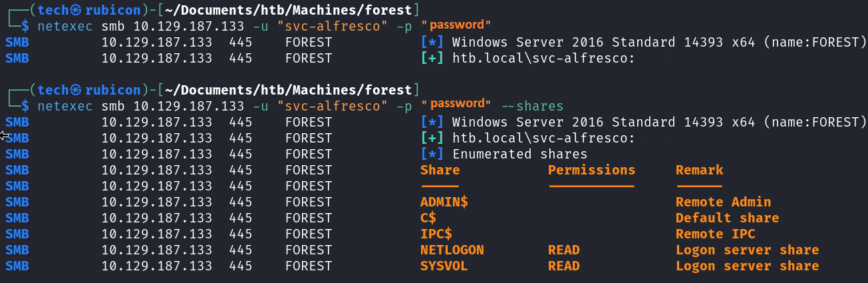Click the [+] marker in the first command output

coord(432,58)
